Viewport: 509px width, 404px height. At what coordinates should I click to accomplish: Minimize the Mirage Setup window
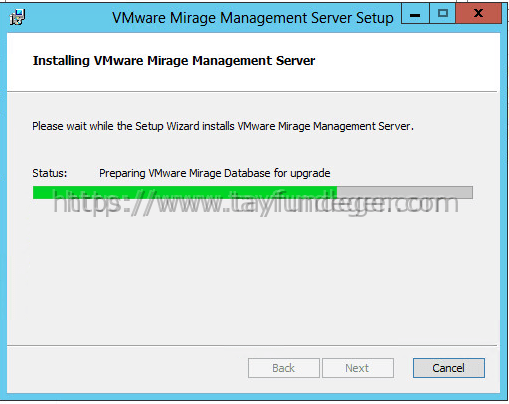pyautogui.click(x=415, y=14)
